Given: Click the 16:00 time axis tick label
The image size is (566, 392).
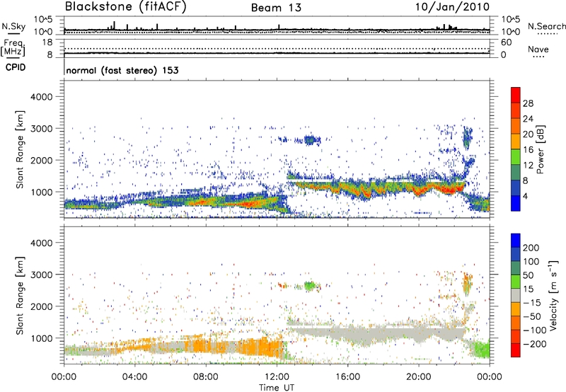Looking at the screenshot, I should [347, 377].
